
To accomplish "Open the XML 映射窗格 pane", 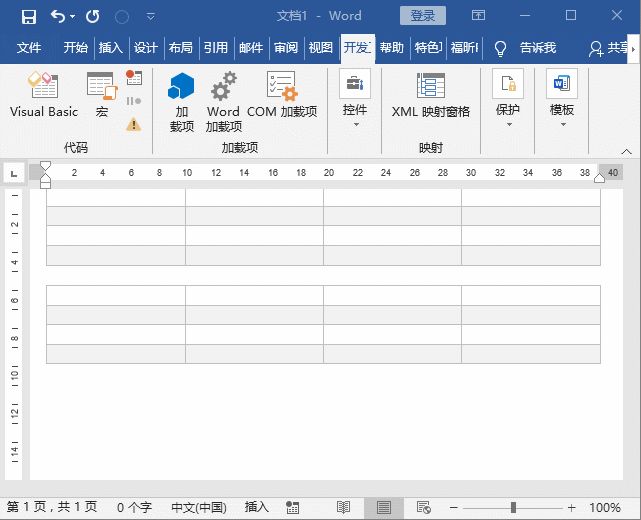I will pos(430,94).
